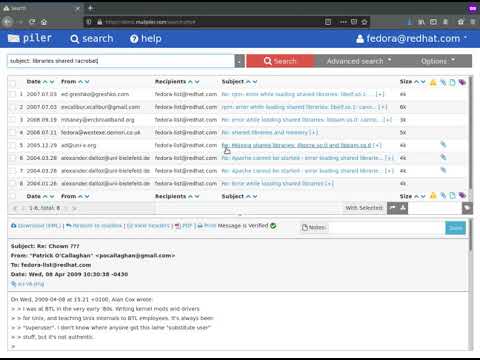
Task: Open a new browser tab with plus
Action: coord(91,8)
